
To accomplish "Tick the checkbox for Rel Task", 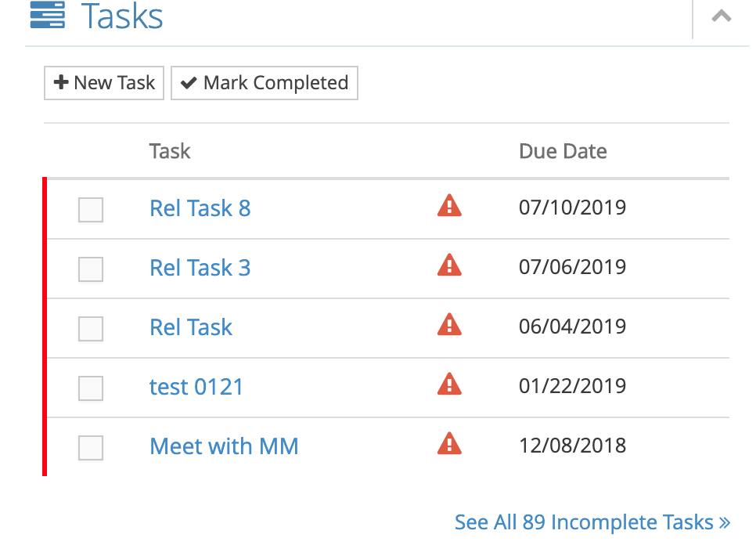I will (x=91, y=329).
